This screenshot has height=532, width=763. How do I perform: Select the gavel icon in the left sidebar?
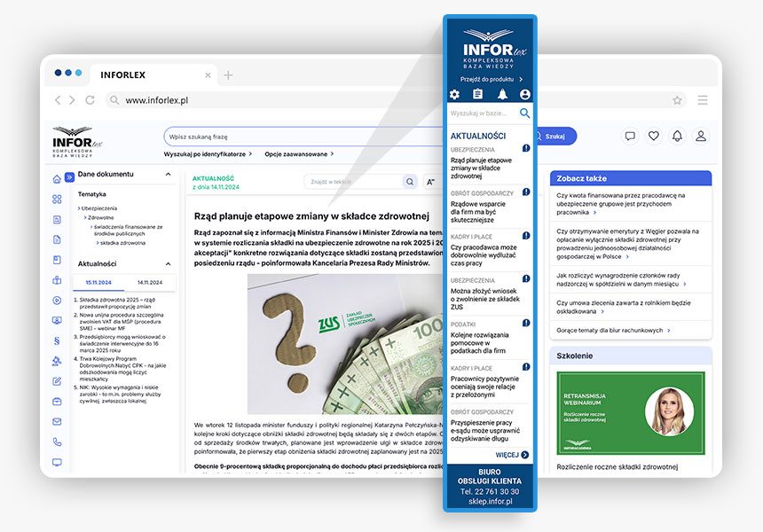[57, 361]
